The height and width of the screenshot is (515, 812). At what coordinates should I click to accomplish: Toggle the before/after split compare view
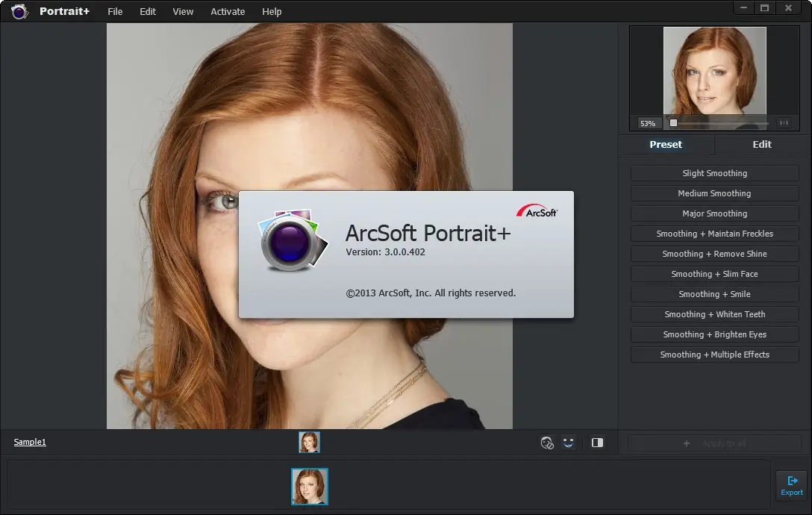pyautogui.click(x=597, y=443)
